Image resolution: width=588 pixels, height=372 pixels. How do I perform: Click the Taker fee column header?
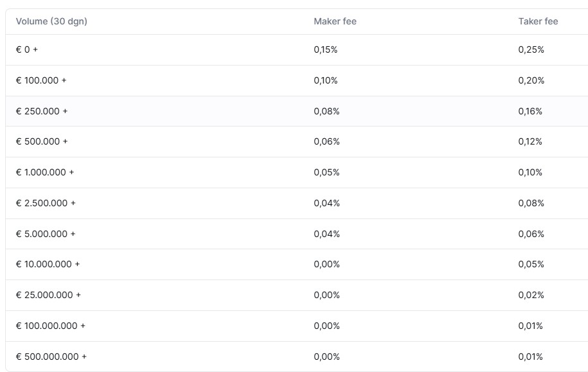pyautogui.click(x=538, y=21)
